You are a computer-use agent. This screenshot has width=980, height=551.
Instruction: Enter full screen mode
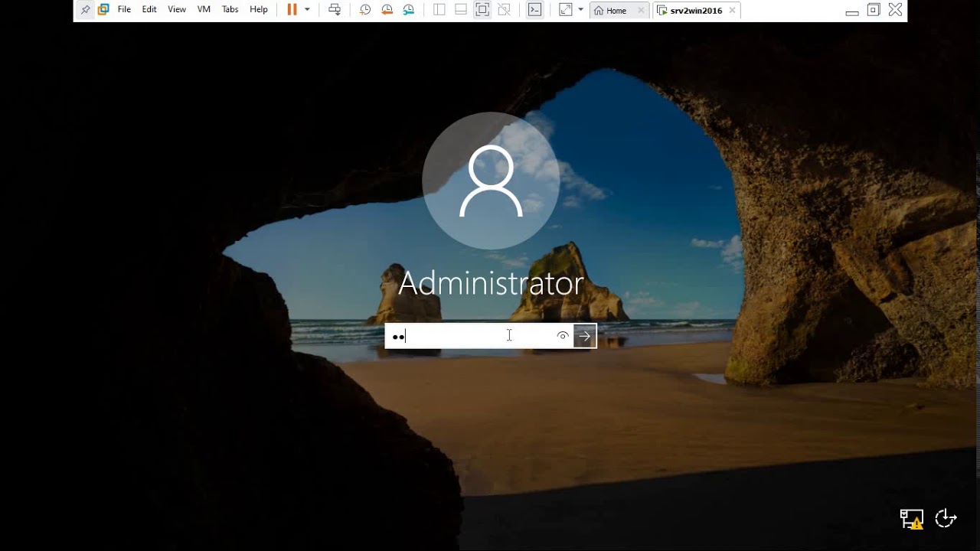coord(482,10)
